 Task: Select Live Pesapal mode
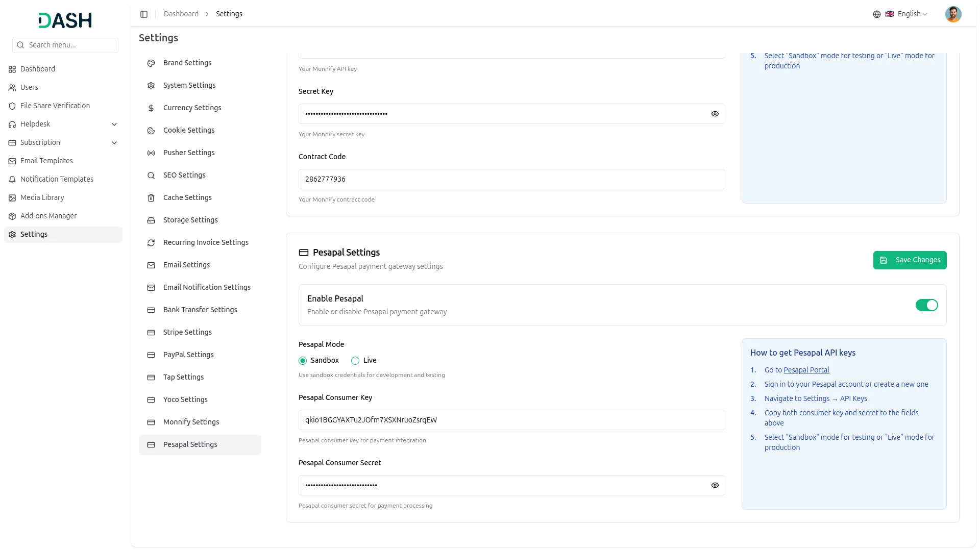click(355, 361)
